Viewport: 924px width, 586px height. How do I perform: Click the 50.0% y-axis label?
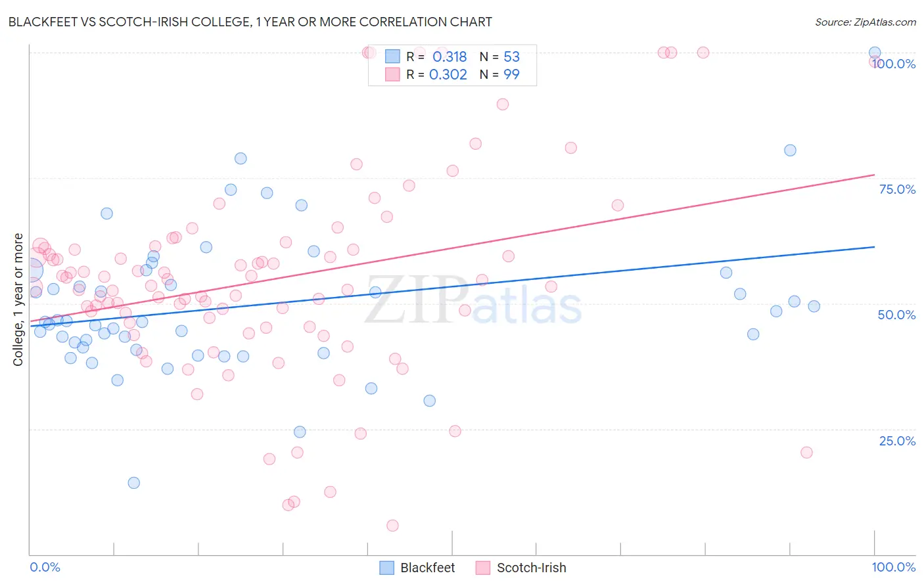(896, 315)
